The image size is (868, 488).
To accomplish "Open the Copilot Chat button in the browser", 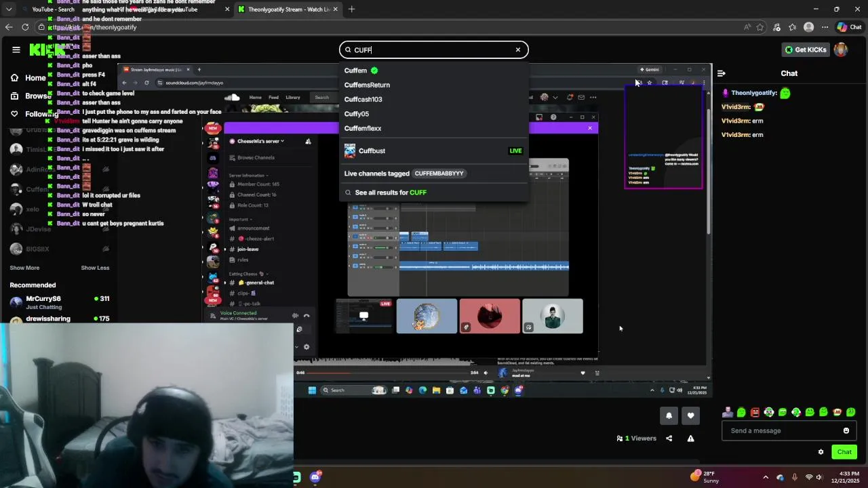I will coord(848,27).
